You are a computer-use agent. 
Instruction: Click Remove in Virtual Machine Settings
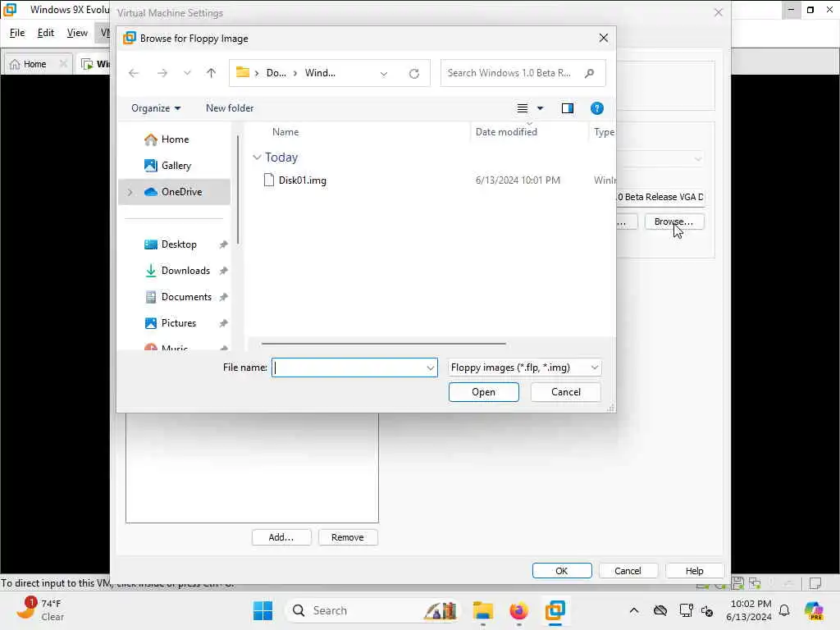click(348, 537)
